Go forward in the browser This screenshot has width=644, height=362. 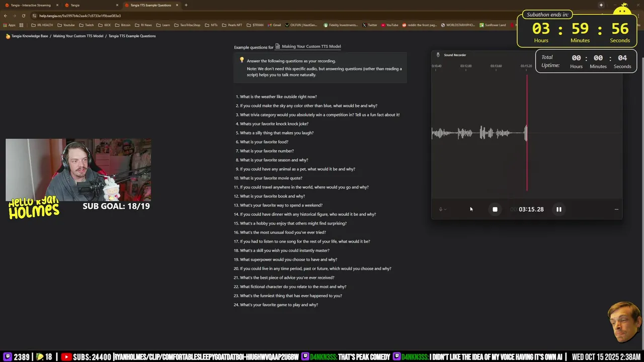[x=15, y=16]
